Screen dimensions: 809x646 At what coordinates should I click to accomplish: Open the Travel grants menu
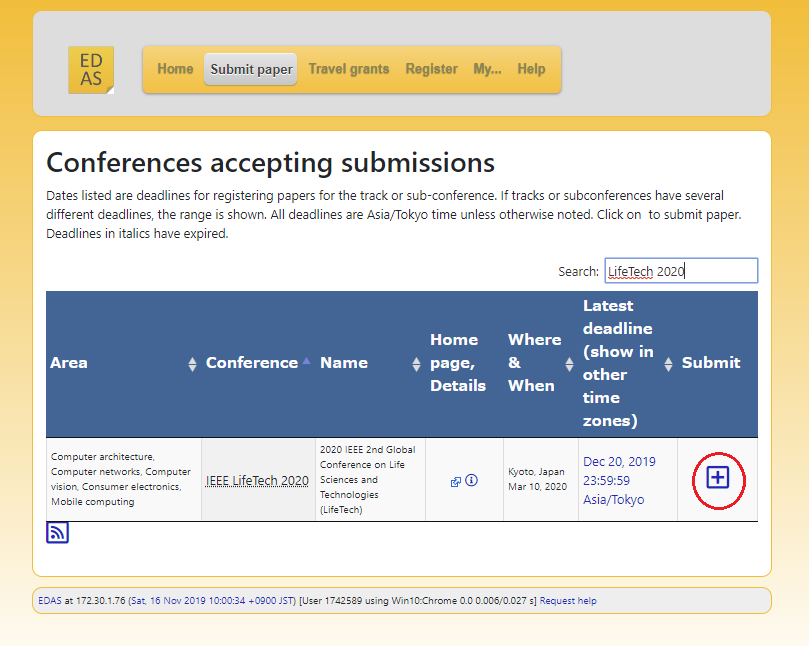coord(349,69)
